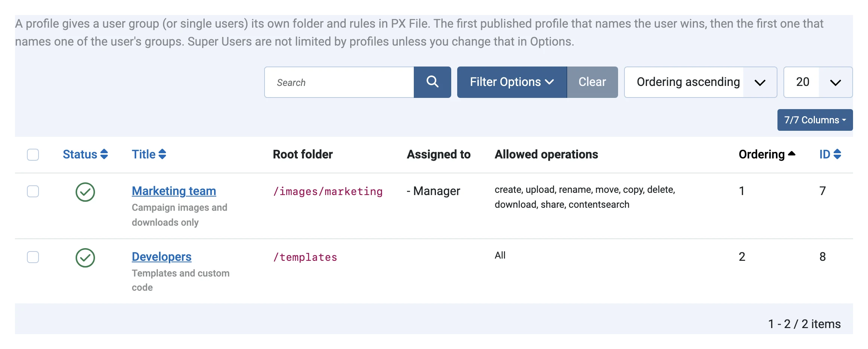Sort by Title column header
The height and width of the screenshot is (349, 868).
point(149,154)
